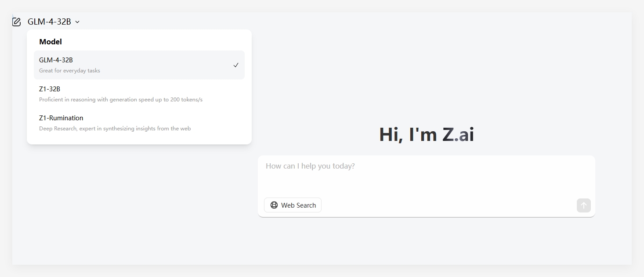Image resolution: width=644 pixels, height=277 pixels.
Task: Click 'Z.ai' in the greeting heading
Action: [458, 134]
